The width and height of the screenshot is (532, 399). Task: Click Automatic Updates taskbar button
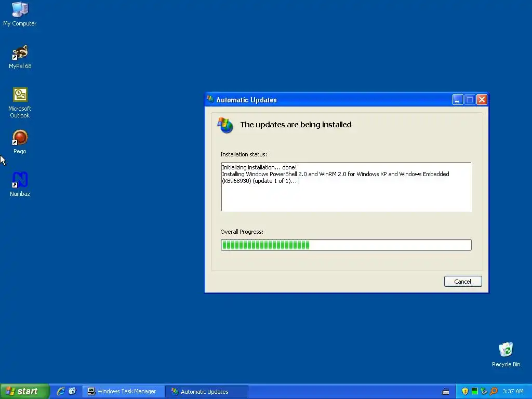pyautogui.click(x=207, y=392)
